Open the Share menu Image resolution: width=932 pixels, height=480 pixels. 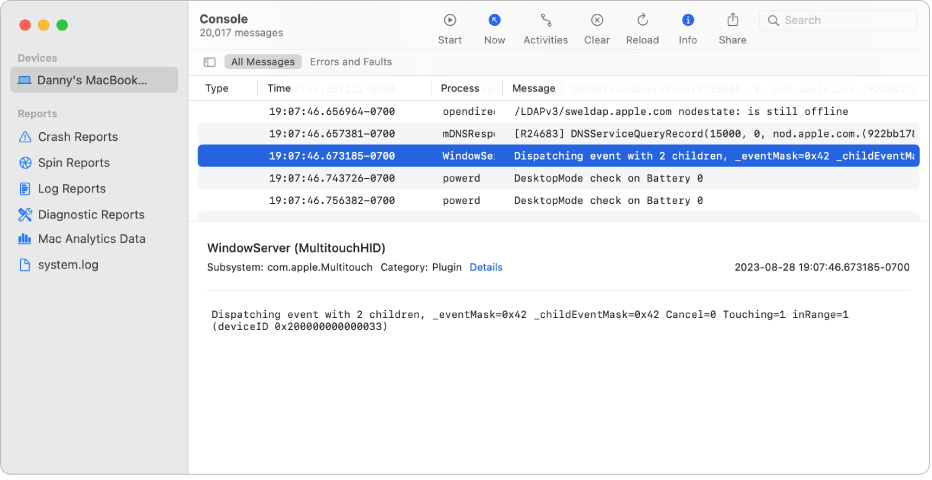[x=732, y=20]
